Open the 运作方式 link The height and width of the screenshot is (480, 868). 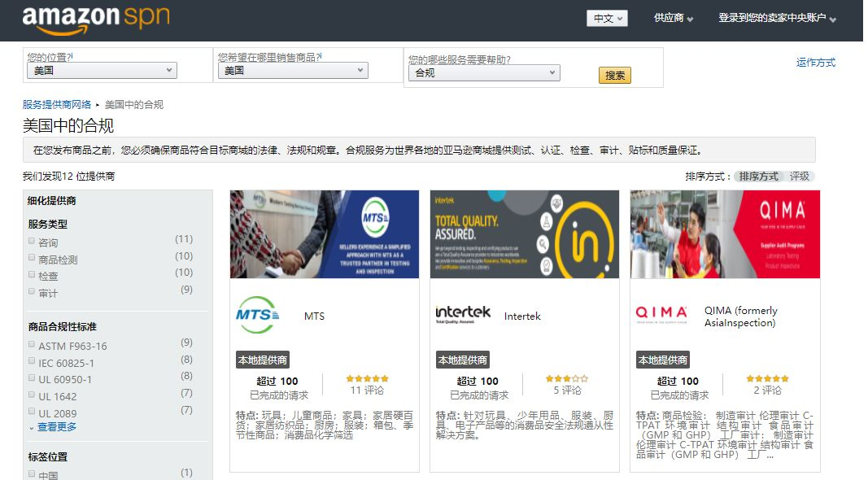pyautogui.click(x=815, y=63)
